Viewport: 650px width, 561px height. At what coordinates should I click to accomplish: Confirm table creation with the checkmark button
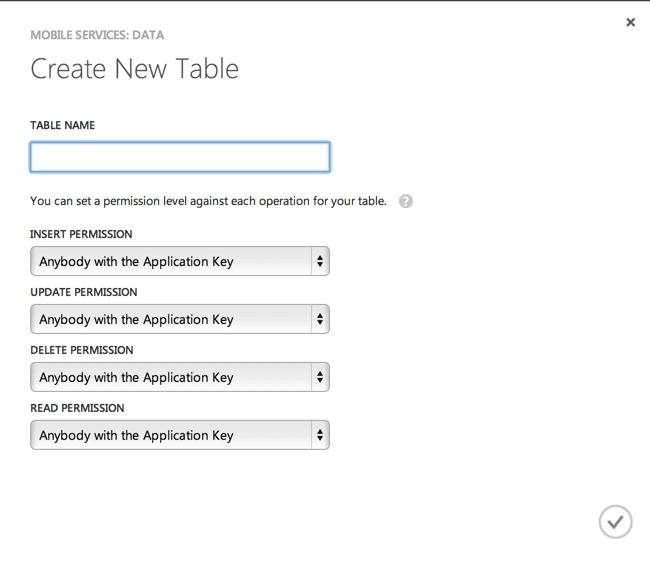point(615,521)
